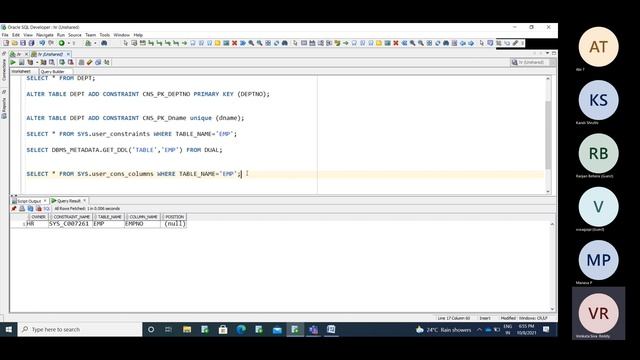Open File Explorer from the taskbar

(187, 329)
